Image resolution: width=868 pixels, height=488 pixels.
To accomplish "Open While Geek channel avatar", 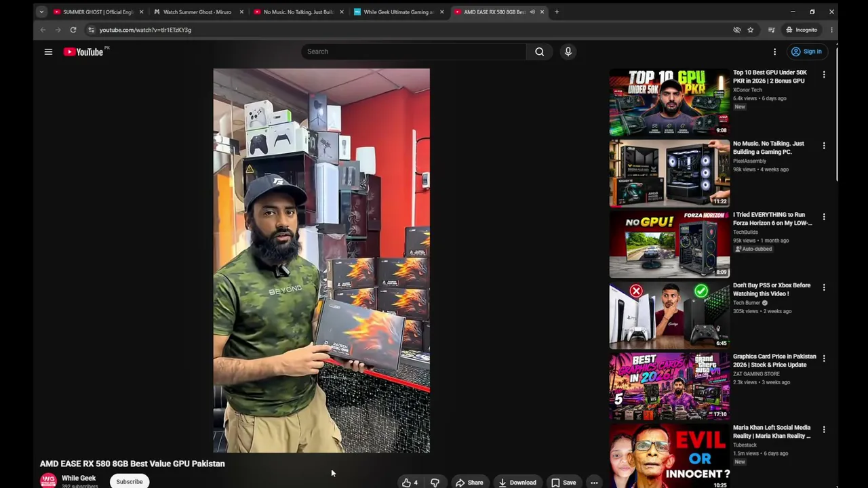I will (48, 481).
